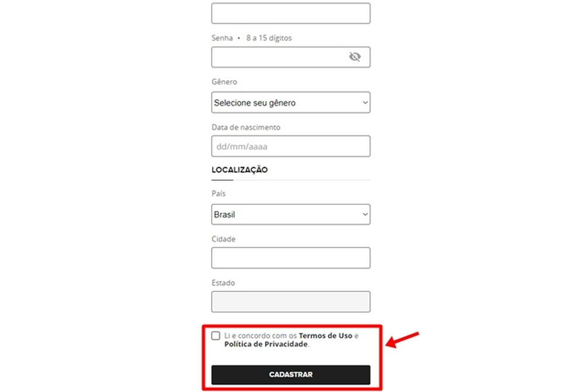576x392 pixels.
Task: Focus the Cidade text field
Action: tap(290, 257)
